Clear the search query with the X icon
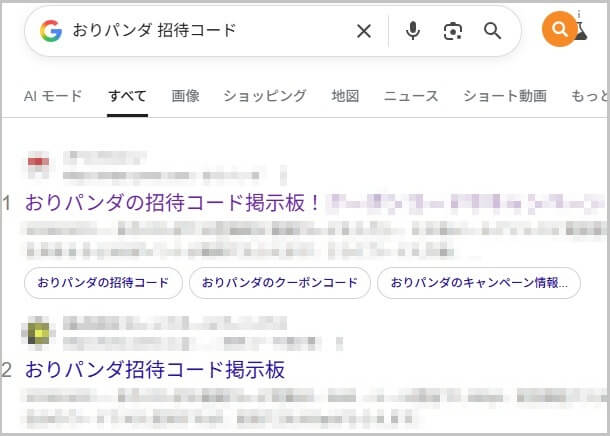The image size is (610, 436). pyautogui.click(x=364, y=31)
